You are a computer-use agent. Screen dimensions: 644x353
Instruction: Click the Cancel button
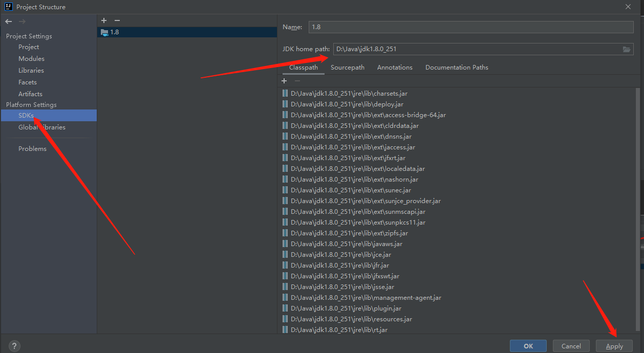571,346
